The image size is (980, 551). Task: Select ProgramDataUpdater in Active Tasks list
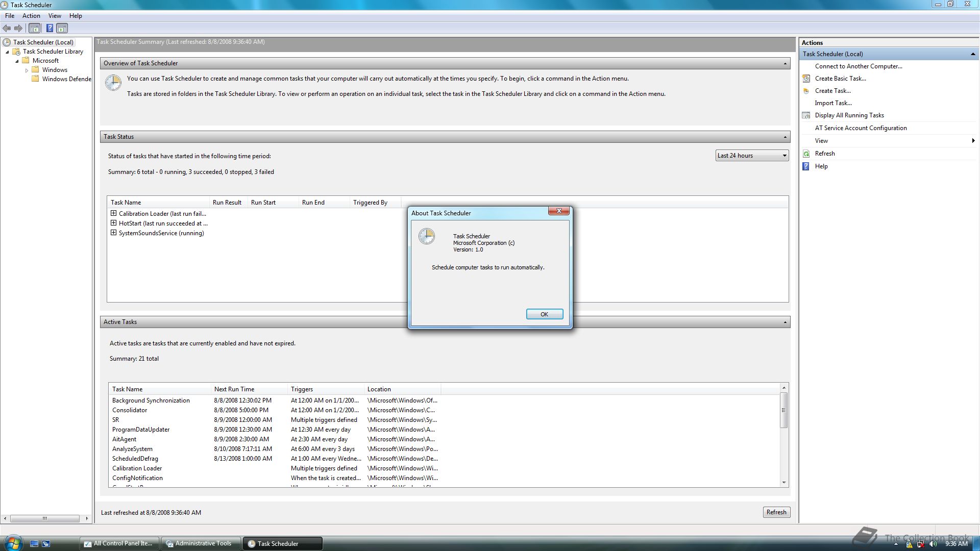coord(141,430)
